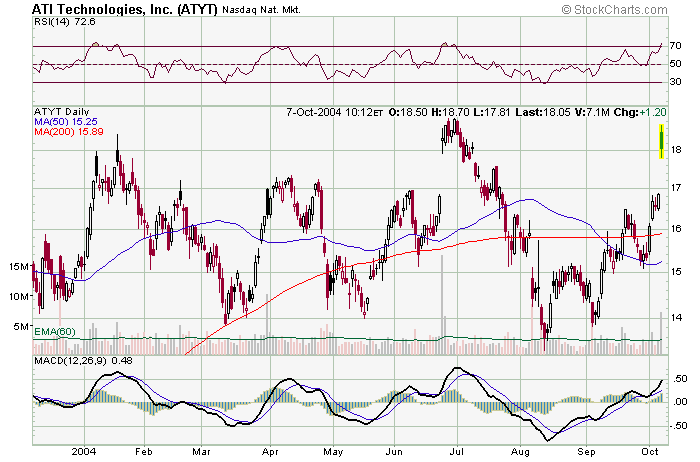Click the Jul date axis label
The width and height of the screenshot is (700, 462).
[x=457, y=452]
